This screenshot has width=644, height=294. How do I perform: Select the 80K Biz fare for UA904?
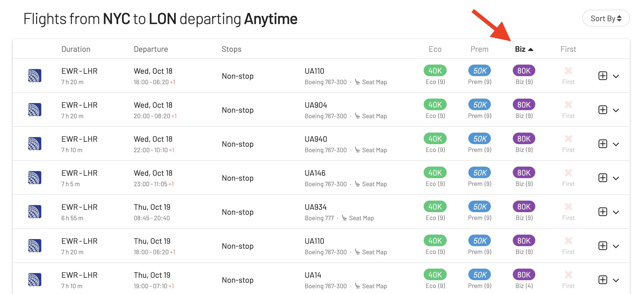[x=524, y=105]
